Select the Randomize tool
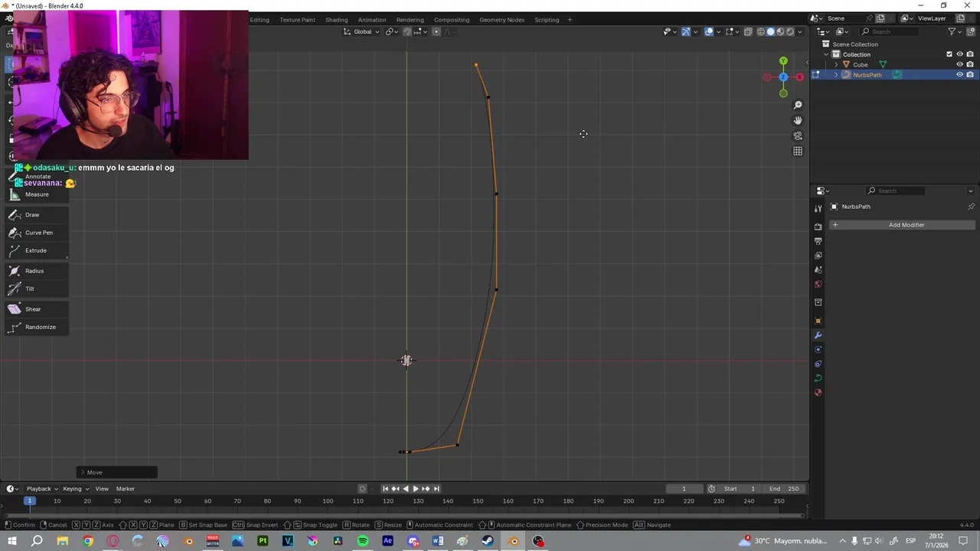This screenshot has width=980, height=551. [x=36, y=327]
